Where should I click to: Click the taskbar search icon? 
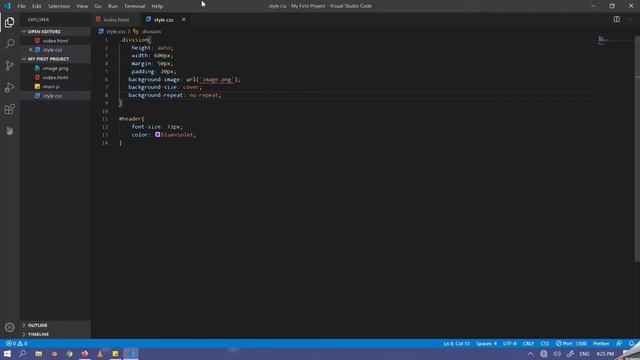click(22, 353)
